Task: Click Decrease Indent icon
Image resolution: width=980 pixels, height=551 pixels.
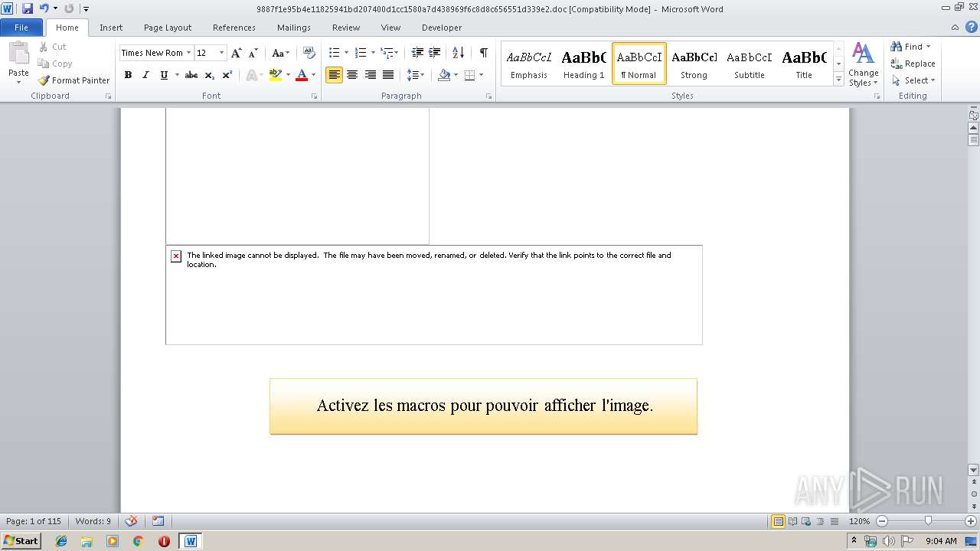Action: (417, 53)
